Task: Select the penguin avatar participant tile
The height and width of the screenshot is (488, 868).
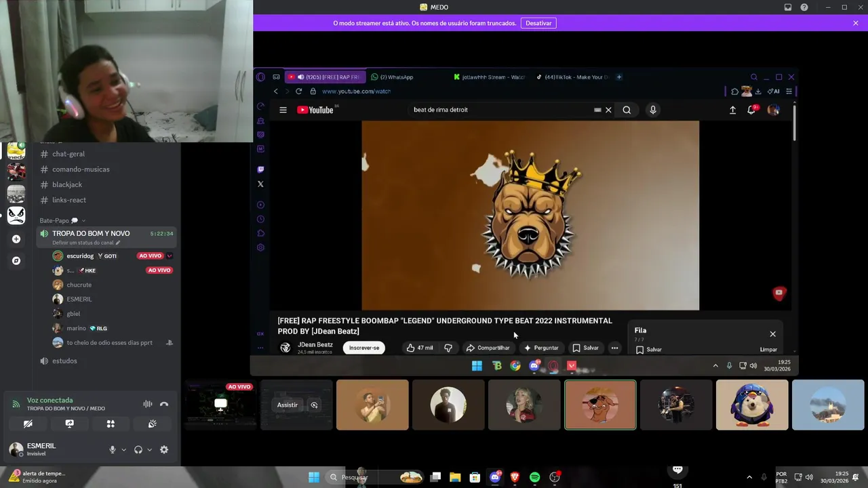Action: coord(752,405)
